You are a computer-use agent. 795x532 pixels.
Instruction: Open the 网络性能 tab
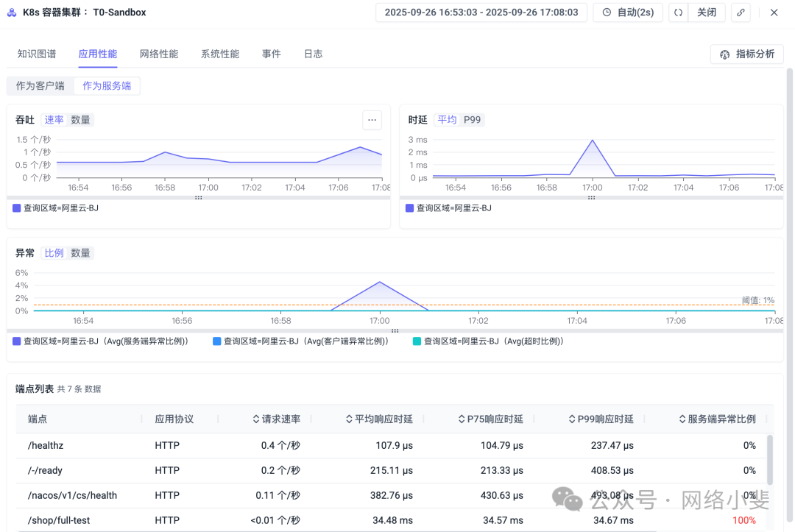pos(159,54)
